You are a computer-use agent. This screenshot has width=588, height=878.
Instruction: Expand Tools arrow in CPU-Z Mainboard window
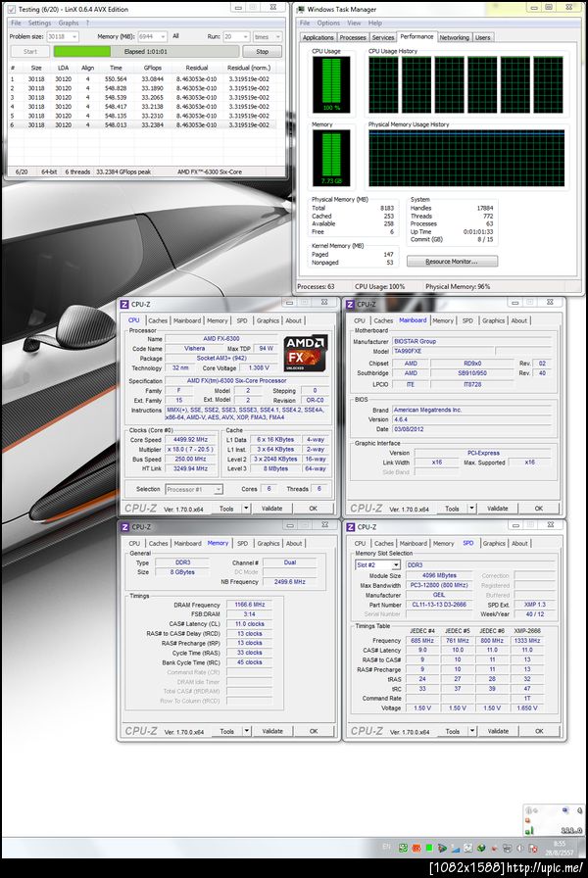[x=472, y=509]
